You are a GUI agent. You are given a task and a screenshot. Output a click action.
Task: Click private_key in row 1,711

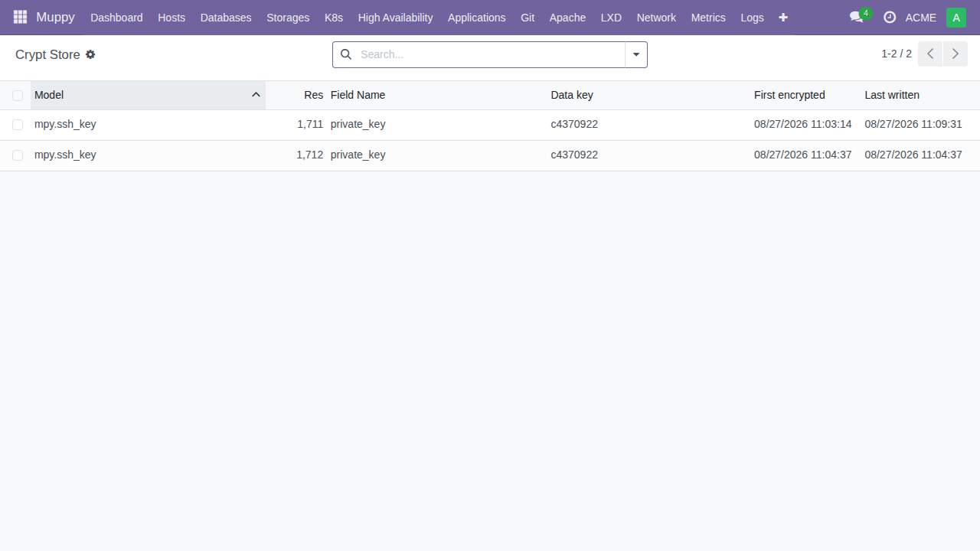coord(358,124)
